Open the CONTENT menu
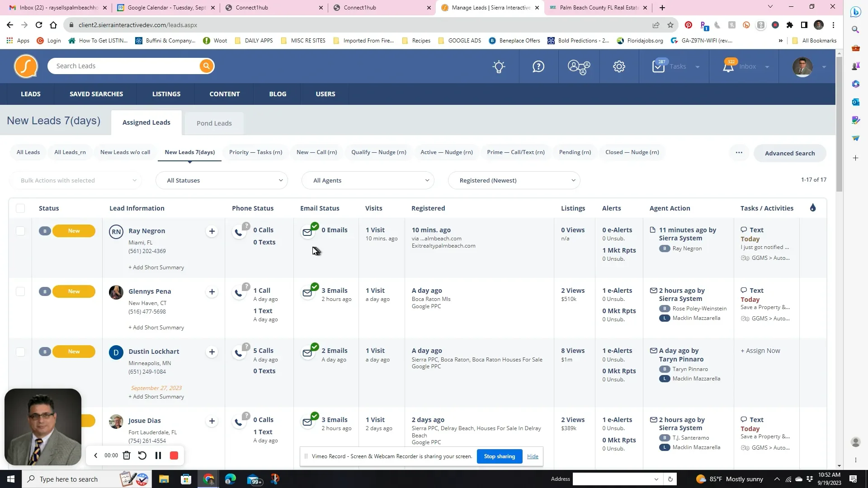 [x=225, y=94]
